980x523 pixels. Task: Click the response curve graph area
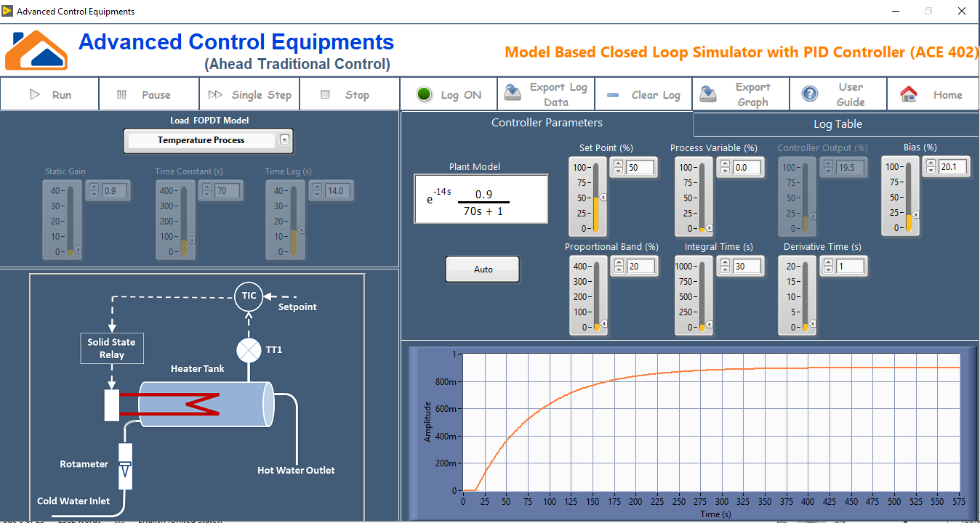coord(712,422)
